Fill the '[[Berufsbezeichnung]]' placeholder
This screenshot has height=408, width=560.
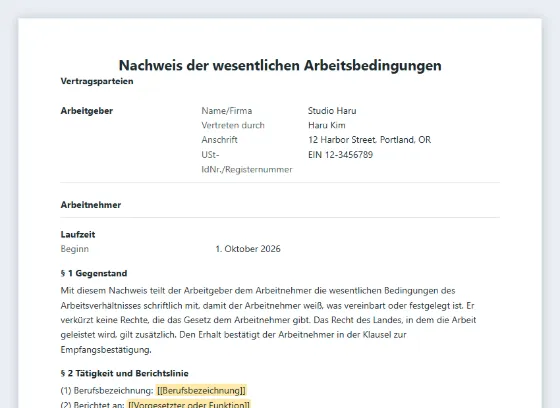pos(201,390)
